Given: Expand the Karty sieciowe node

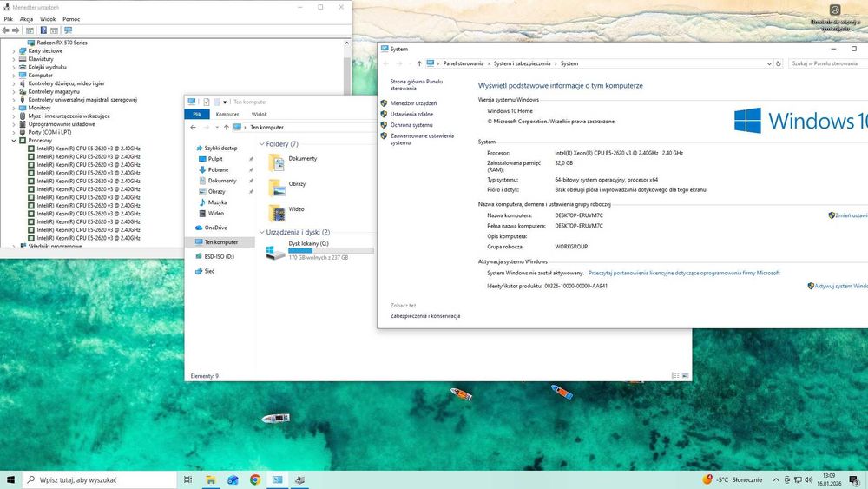Looking at the screenshot, I should pos(14,51).
